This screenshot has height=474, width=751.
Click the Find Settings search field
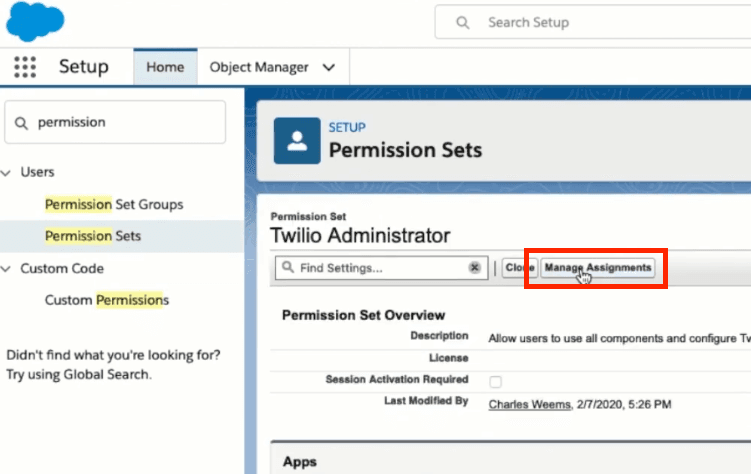click(x=382, y=268)
